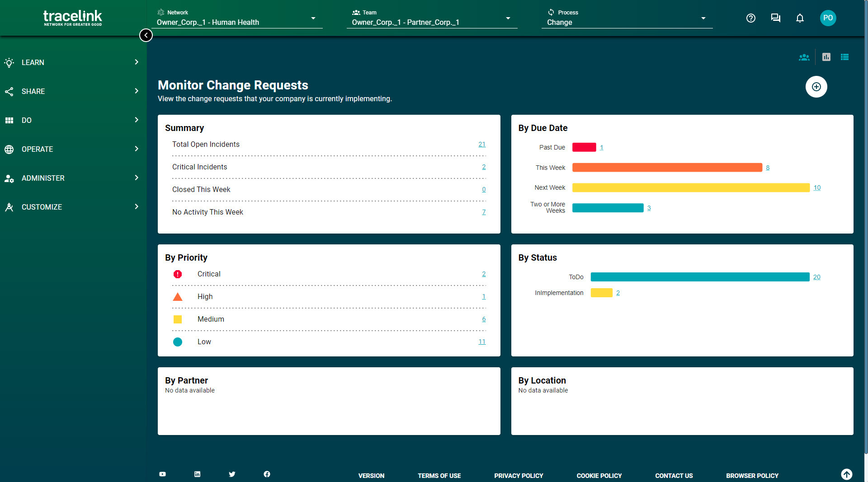This screenshot has height=482, width=868.
Task: Click the teal Low priority circle icon
Action: tap(178, 342)
